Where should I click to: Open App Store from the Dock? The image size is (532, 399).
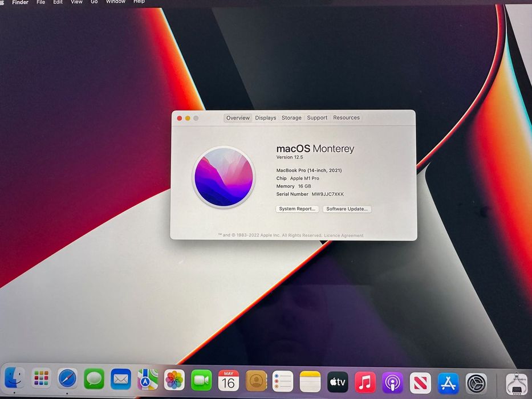[x=448, y=384]
